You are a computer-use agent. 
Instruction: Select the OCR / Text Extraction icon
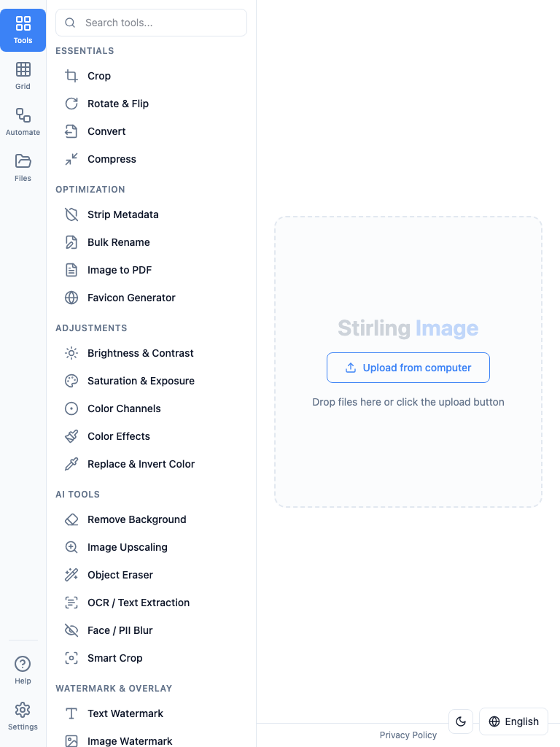click(x=71, y=603)
